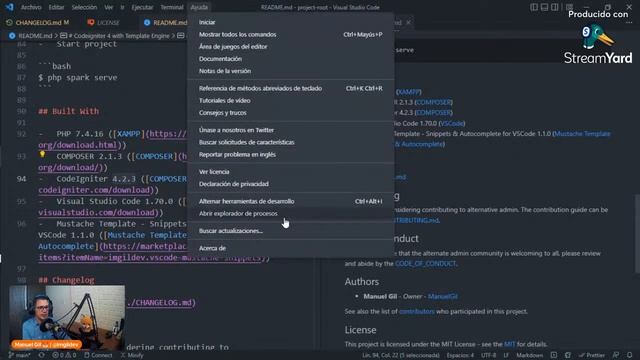Change encoding via UTF-8 status item
This screenshot has width=640, height=360.
tap(488, 355)
